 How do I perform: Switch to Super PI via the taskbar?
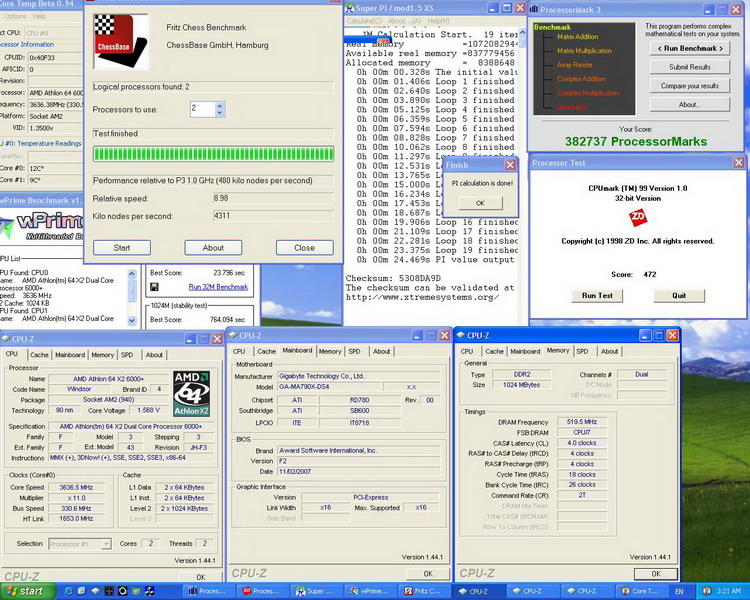click(x=317, y=591)
